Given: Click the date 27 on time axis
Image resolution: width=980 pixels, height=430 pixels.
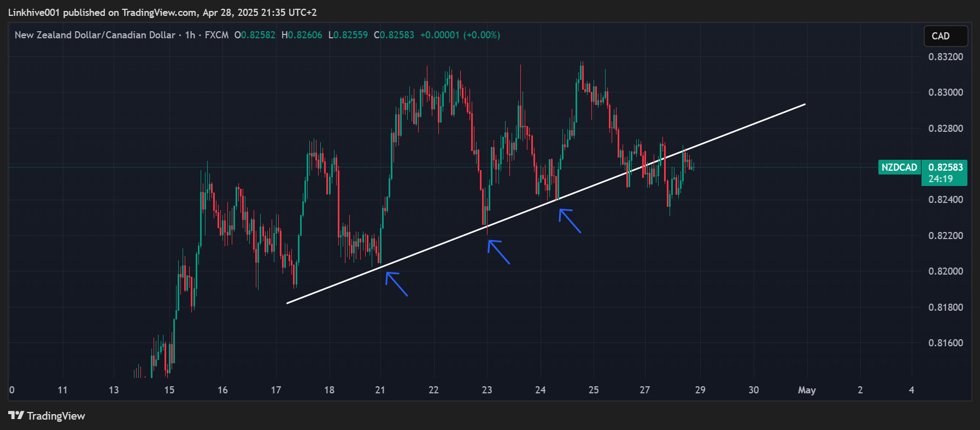Looking at the screenshot, I should [645, 390].
